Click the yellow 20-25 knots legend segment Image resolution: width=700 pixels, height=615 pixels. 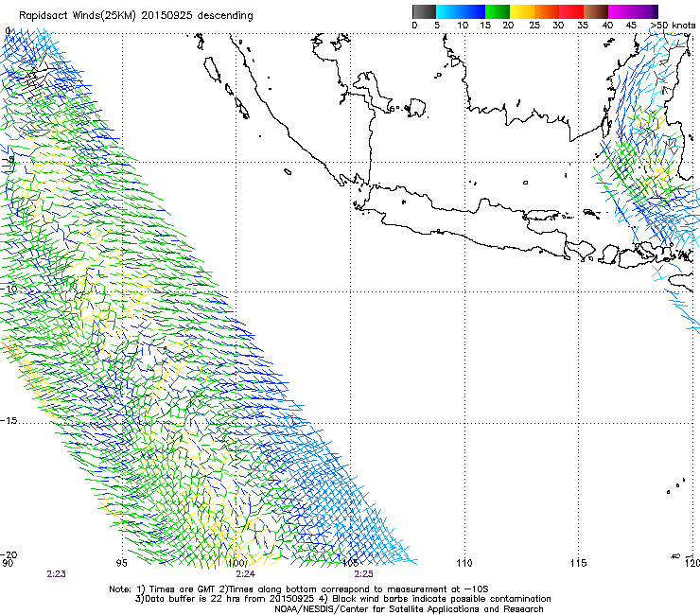coord(522,11)
